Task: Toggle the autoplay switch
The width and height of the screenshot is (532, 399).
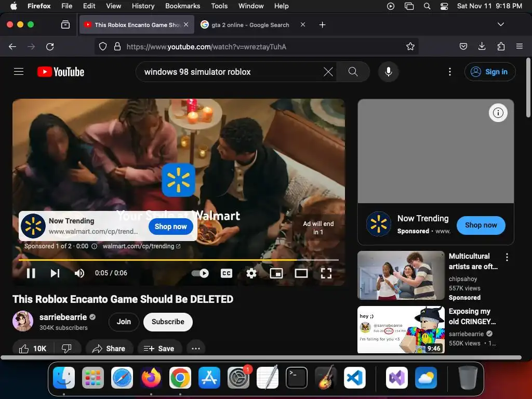Action: point(200,273)
